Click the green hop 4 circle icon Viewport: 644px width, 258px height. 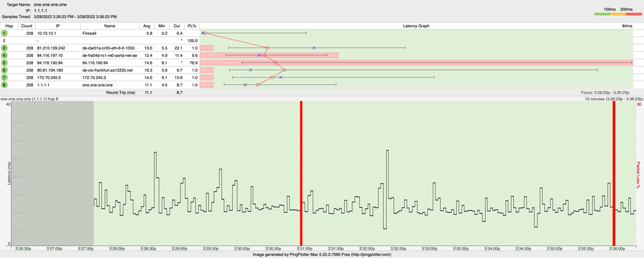pyautogui.click(x=5, y=55)
